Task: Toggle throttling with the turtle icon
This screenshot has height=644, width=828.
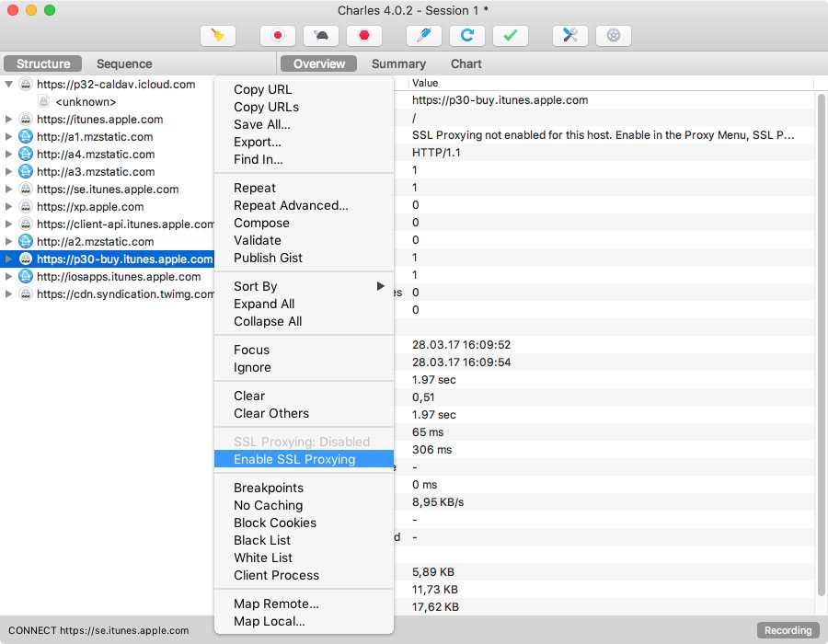Action: 320,36
